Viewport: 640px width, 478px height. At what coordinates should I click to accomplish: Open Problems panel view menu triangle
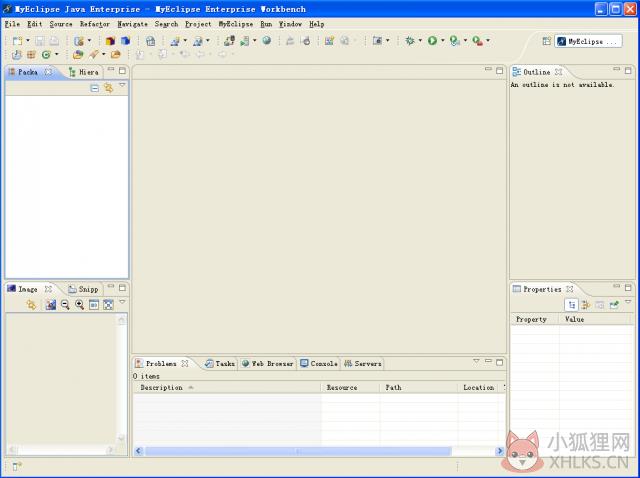tap(476, 361)
